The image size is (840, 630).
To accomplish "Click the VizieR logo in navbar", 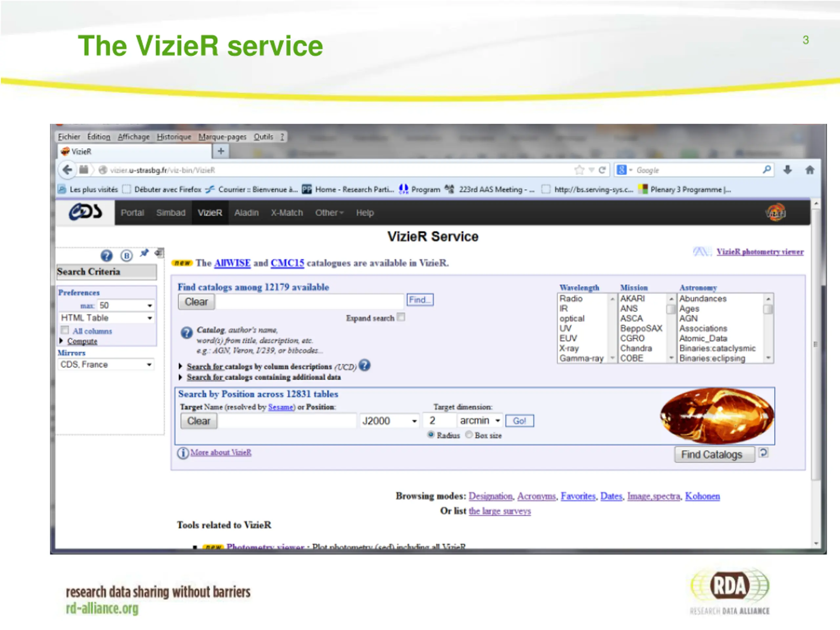I will tap(775, 212).
